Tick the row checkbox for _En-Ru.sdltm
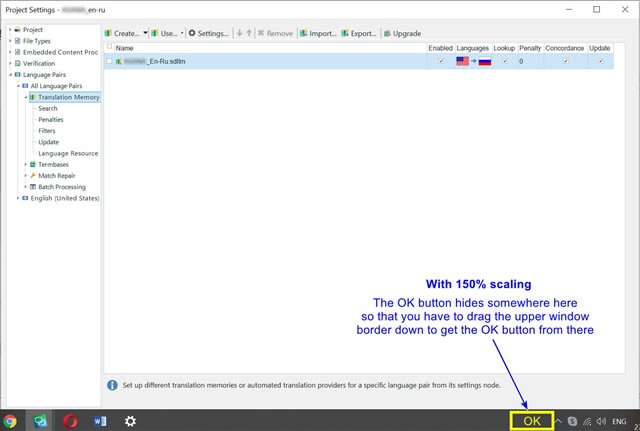This screenshot has width=640, height=431. click(109, 61)
